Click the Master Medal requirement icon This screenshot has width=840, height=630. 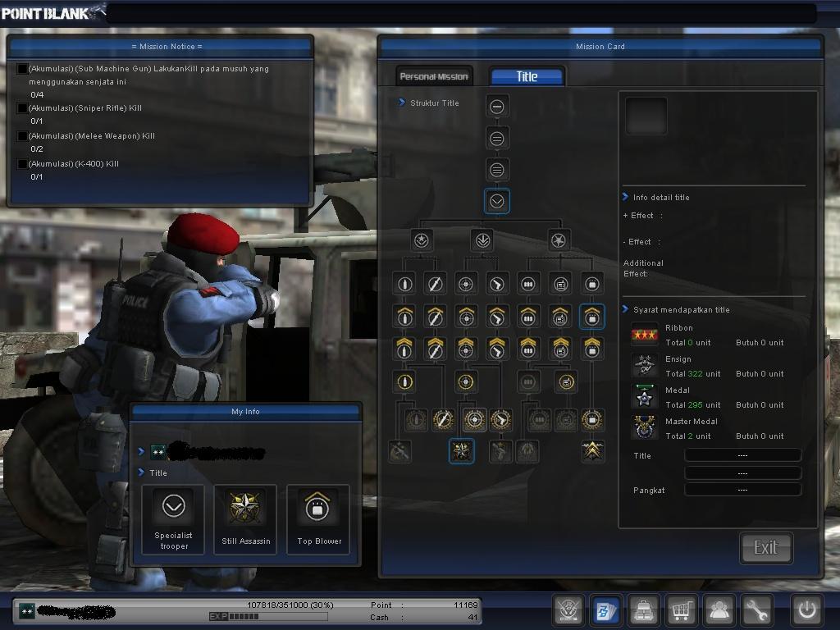pos(645,428)
